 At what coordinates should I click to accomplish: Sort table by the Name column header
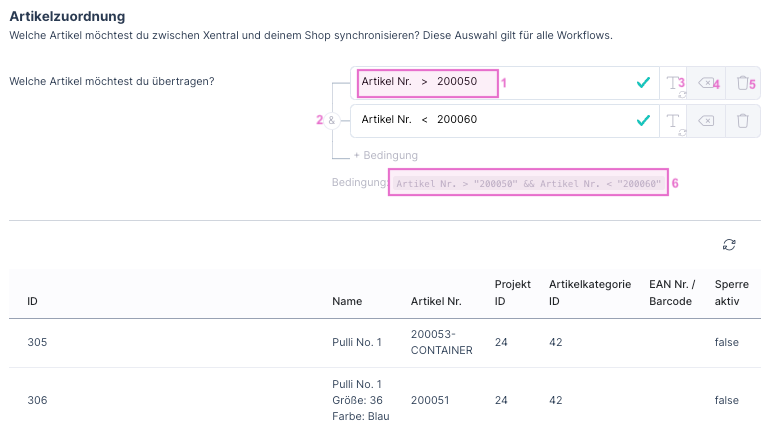click(x=347, y=301)
